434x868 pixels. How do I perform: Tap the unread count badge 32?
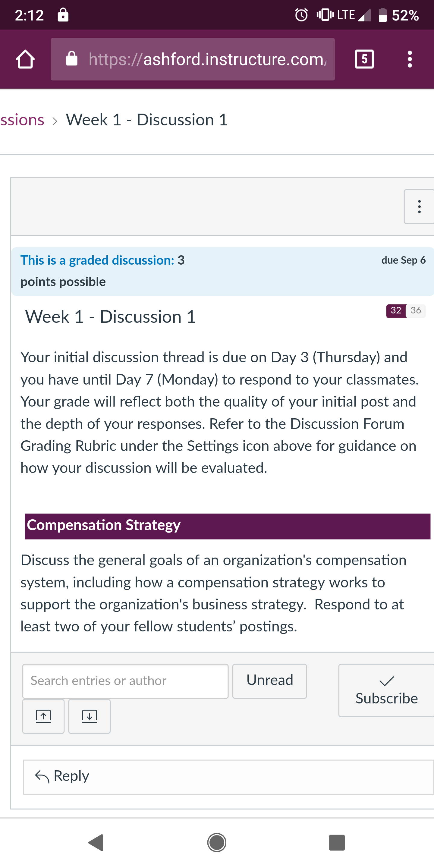click(396, 310)
